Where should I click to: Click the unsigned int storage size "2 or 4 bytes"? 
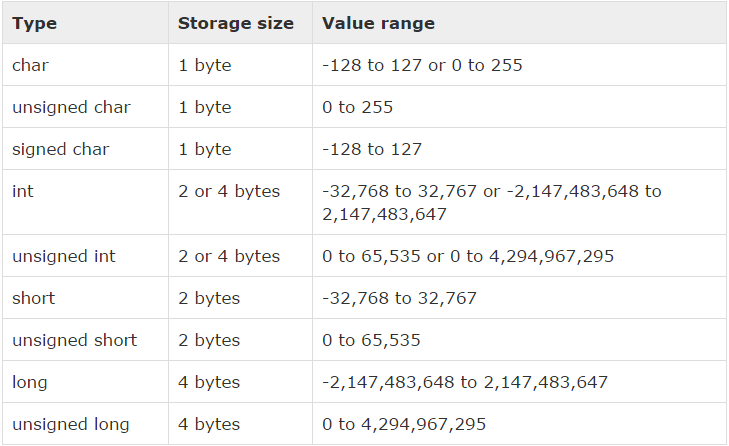229,256
